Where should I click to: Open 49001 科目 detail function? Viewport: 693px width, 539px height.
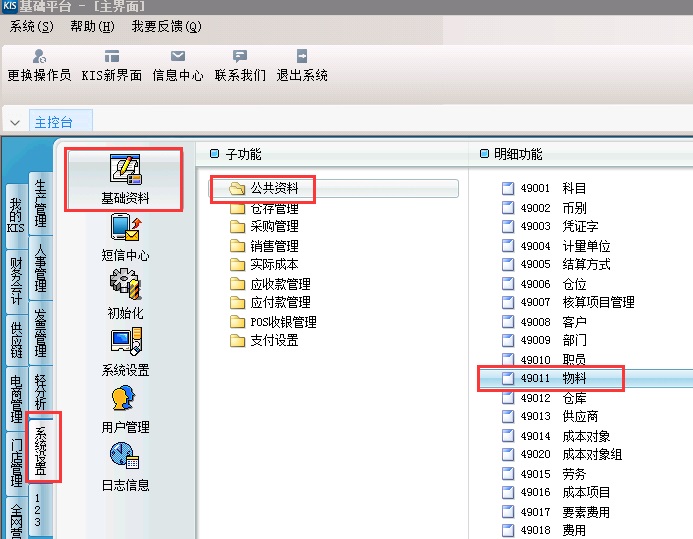pyautogui.click(x=544, y=189)
